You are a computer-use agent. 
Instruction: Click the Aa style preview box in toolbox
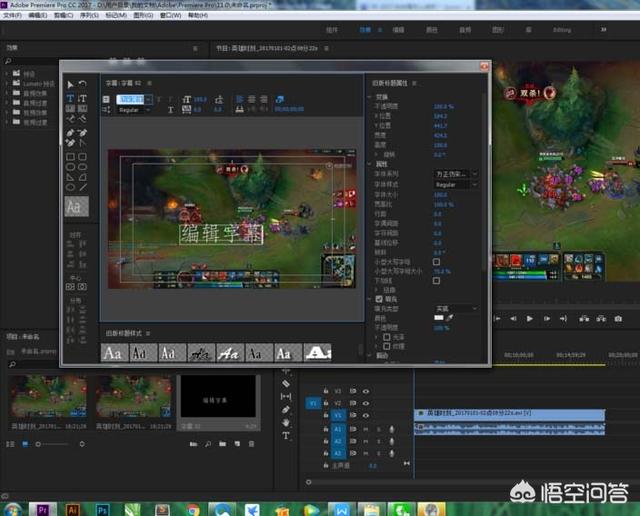click(x=76, y=207)
